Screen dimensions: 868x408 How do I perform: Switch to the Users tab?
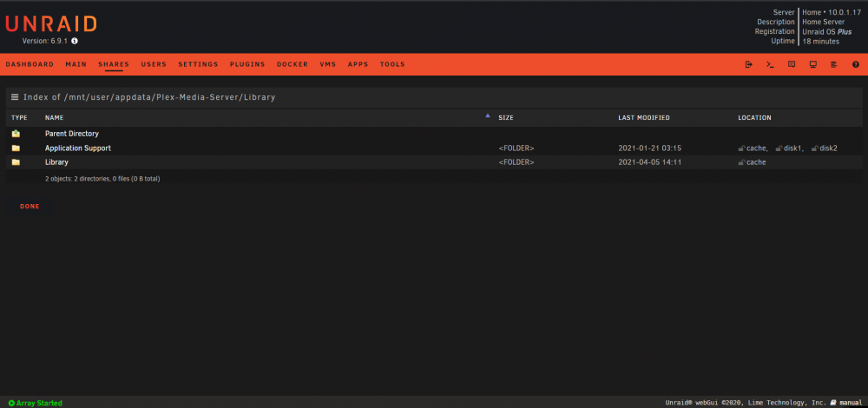tap(154, 64)
